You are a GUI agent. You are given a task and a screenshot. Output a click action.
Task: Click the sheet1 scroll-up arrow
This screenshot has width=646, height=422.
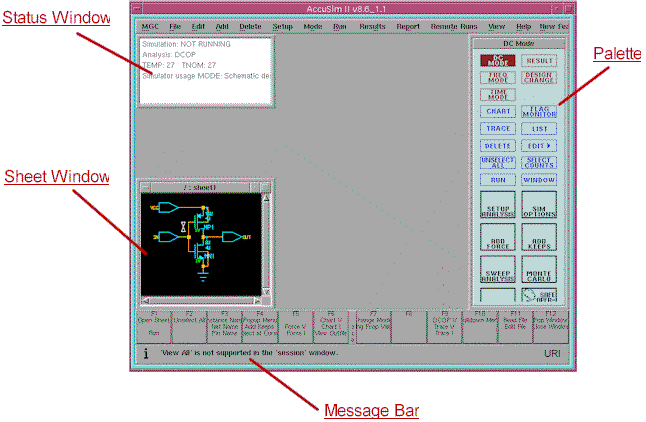point(266,198)
